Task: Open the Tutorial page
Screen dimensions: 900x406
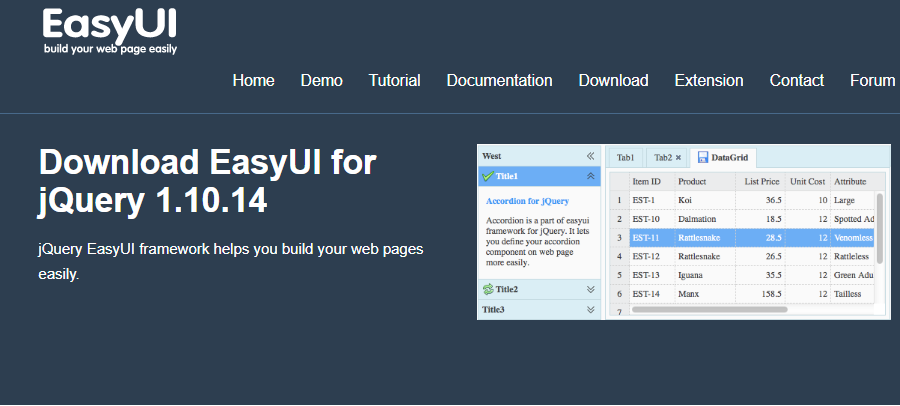Action: point(394,80)
